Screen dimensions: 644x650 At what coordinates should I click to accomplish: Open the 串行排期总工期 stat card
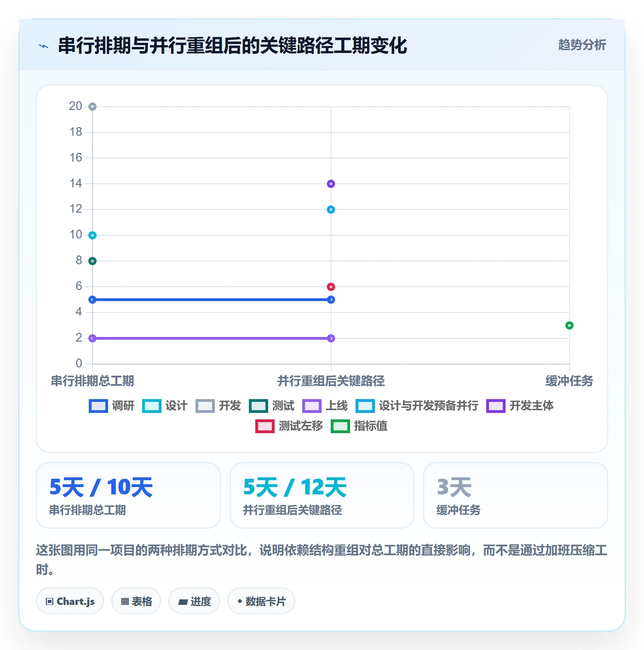[x=128, y=495]
